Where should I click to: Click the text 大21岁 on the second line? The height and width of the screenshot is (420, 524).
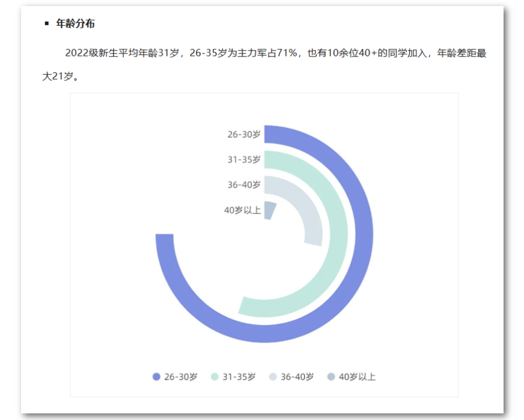pyautogui.click(x=58, y=76)
